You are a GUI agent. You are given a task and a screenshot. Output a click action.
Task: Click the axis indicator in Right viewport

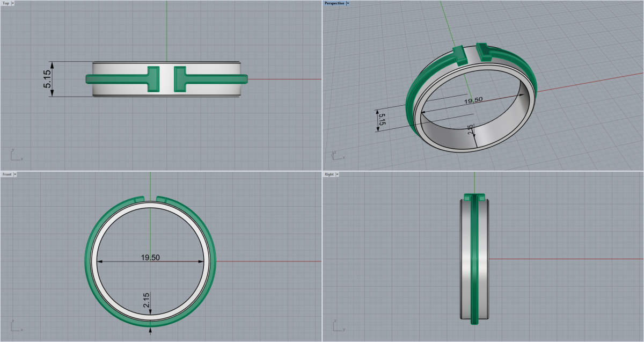tap(336, 326)
